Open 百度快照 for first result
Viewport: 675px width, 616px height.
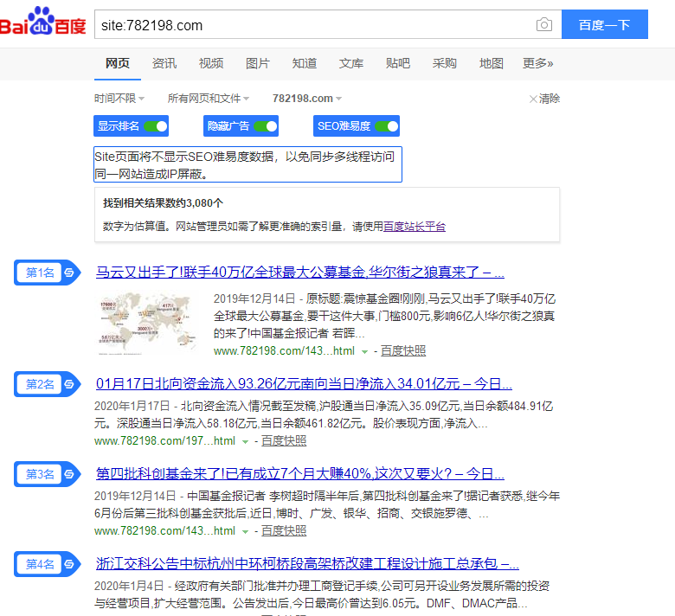403,351
